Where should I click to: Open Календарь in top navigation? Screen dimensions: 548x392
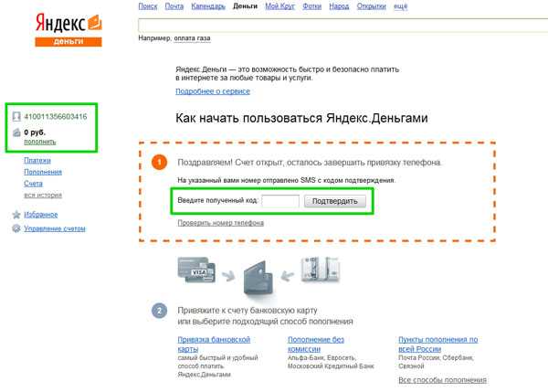point(208,6)
